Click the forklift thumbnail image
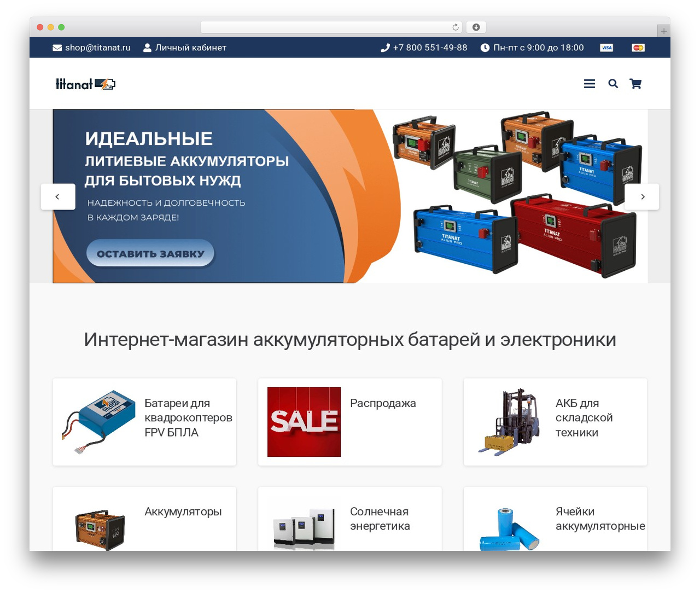Viewport: 700px width, 593px height. tap(510, 422)
